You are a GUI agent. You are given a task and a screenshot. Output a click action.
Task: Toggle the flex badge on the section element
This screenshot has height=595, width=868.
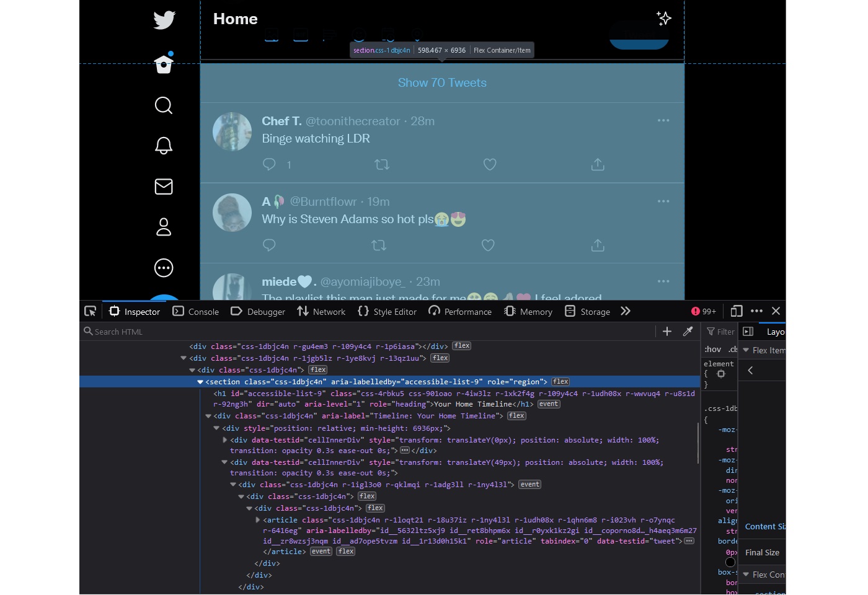pos(560,381)
